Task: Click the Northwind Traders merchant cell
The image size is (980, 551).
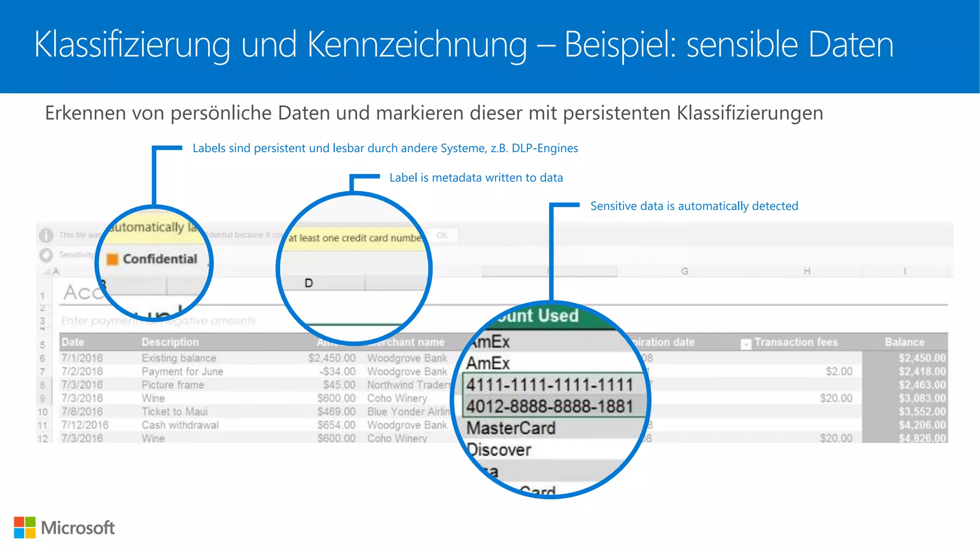Action: [x=409, y=385]
